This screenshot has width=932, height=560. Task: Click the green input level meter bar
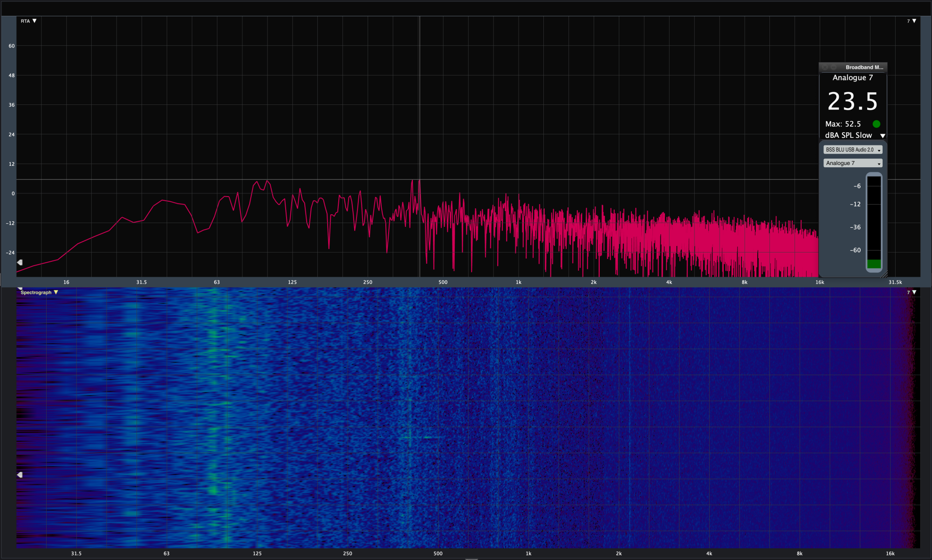(x=874, y=264)
